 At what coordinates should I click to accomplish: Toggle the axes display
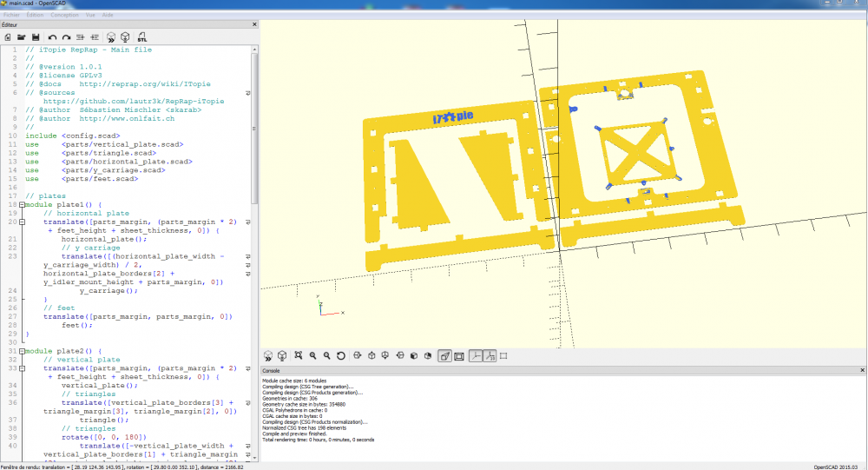coord(476,356)
